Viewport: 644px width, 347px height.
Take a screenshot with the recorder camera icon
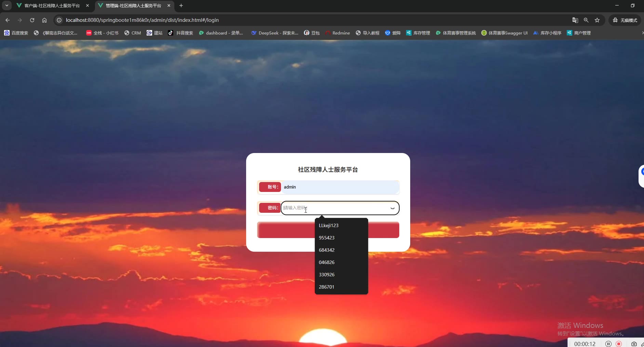[634, 344]
